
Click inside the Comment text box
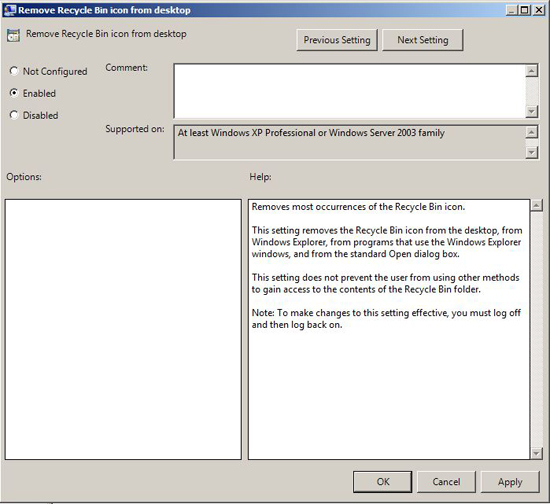click(350, 91)
